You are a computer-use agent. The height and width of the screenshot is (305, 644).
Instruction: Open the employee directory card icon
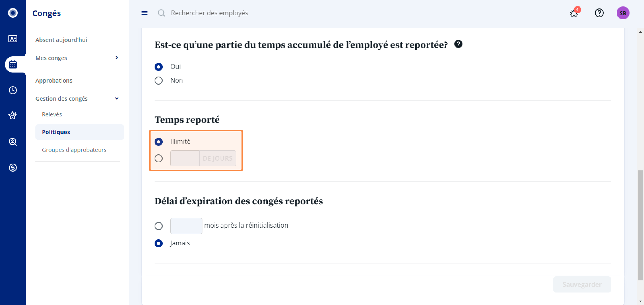click(x=13, y=38)
